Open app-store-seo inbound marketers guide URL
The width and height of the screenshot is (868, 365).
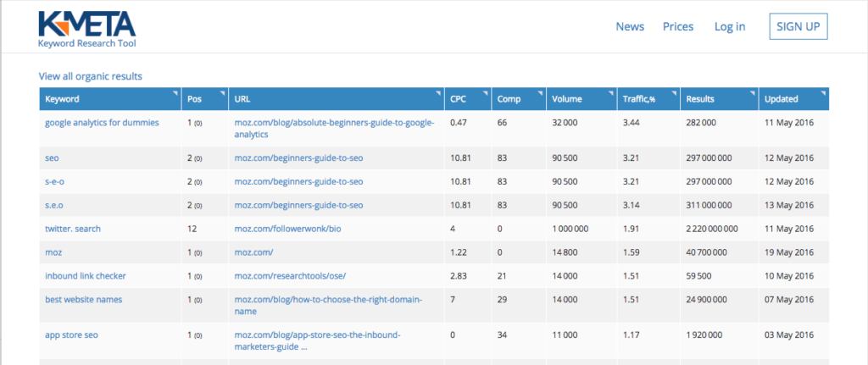pyautogui.click(x=317, y=341)
